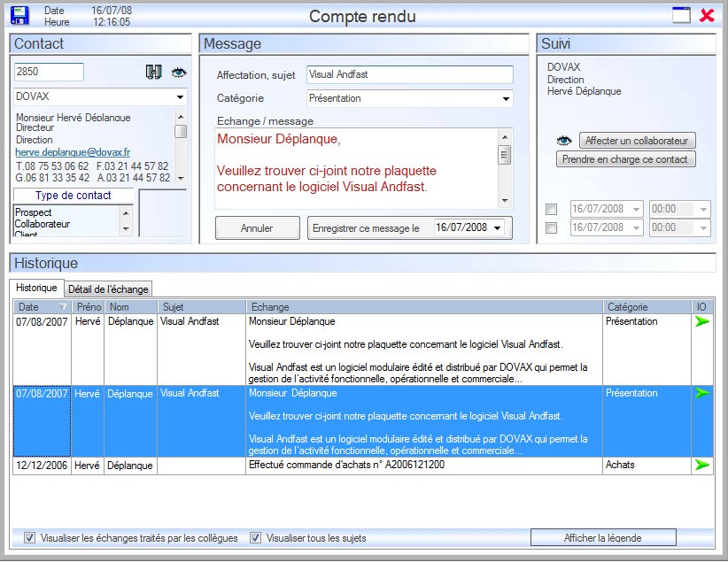Click the binoculars search icon in Contact

pos(154,72)
